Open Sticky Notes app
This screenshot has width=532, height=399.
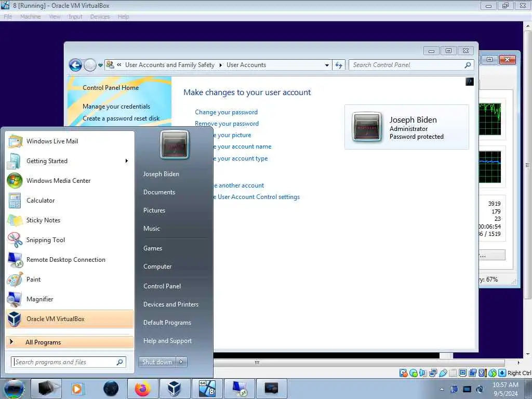(x=70, y=220)
